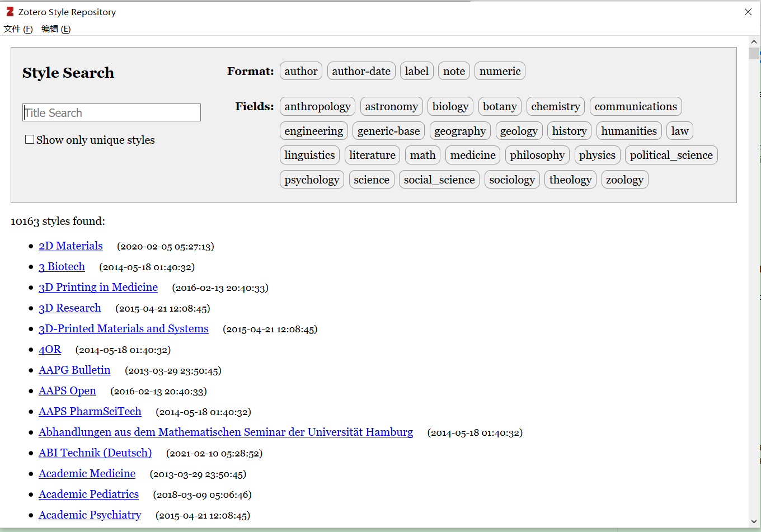Select the sociology field tag
The image size is (761, 532).
coord(512,180)
